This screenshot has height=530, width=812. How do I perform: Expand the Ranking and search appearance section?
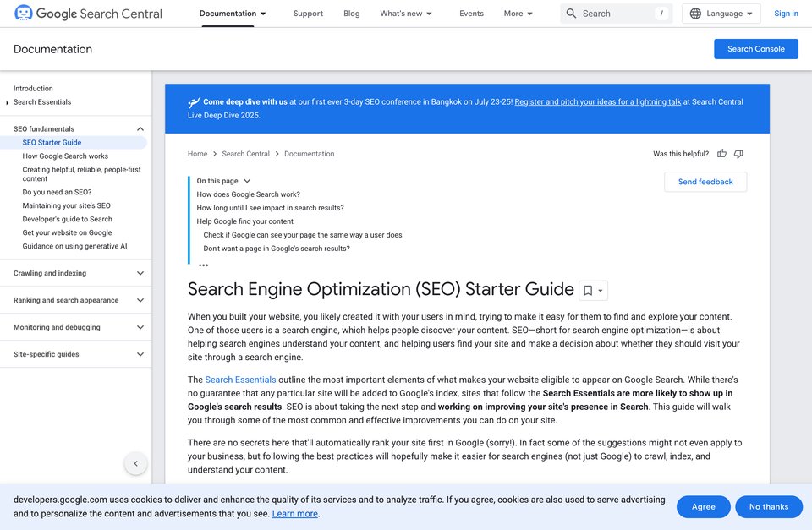click(140, 300)
